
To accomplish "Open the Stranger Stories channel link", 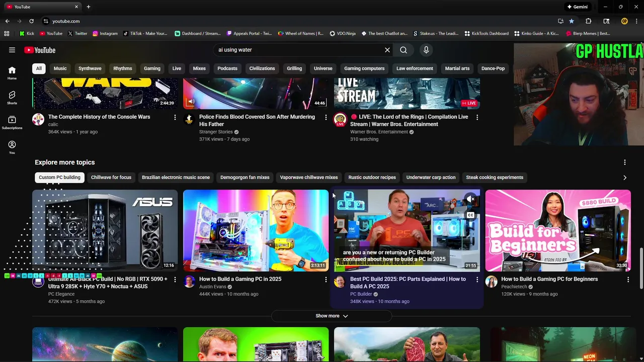I will coord(216,132).
